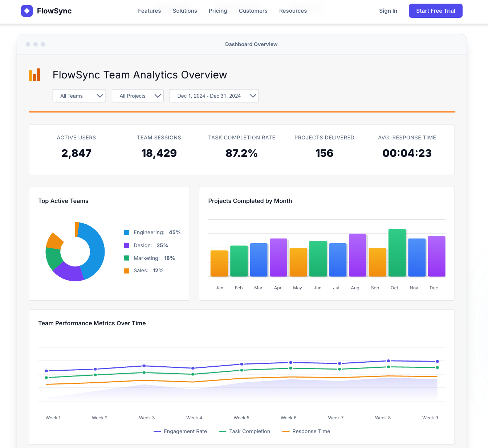The width and height of the screenshot is (488, 448).
Task: Open the Dec 1 - Dec 31 date range selector
Action: (x=214, y=95)
